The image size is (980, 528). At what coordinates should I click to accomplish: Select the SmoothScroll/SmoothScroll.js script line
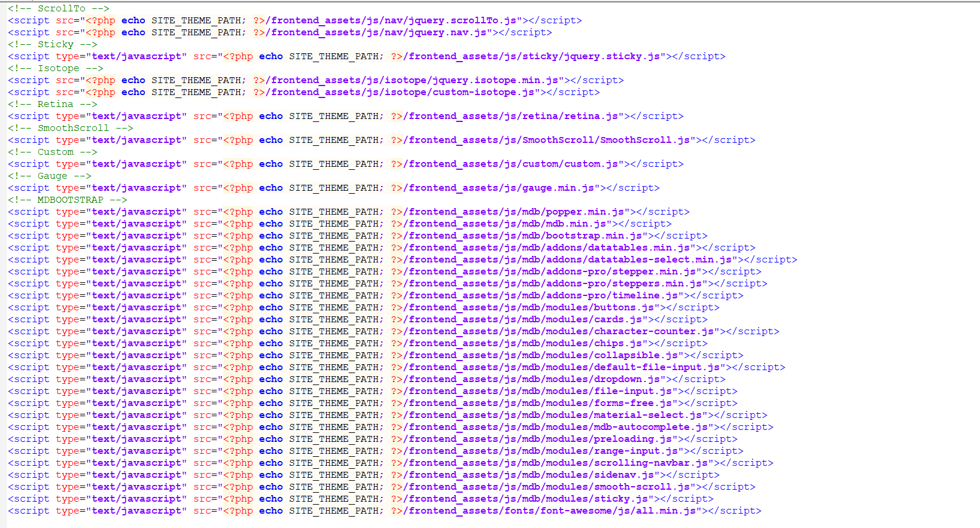[382, 140]
